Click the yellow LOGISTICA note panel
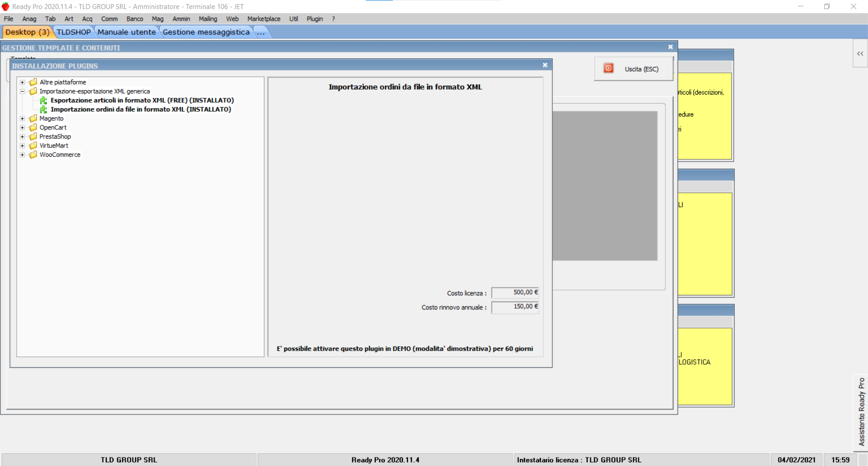Viewport: 868px width, 466px height. [x=705, y=366]
